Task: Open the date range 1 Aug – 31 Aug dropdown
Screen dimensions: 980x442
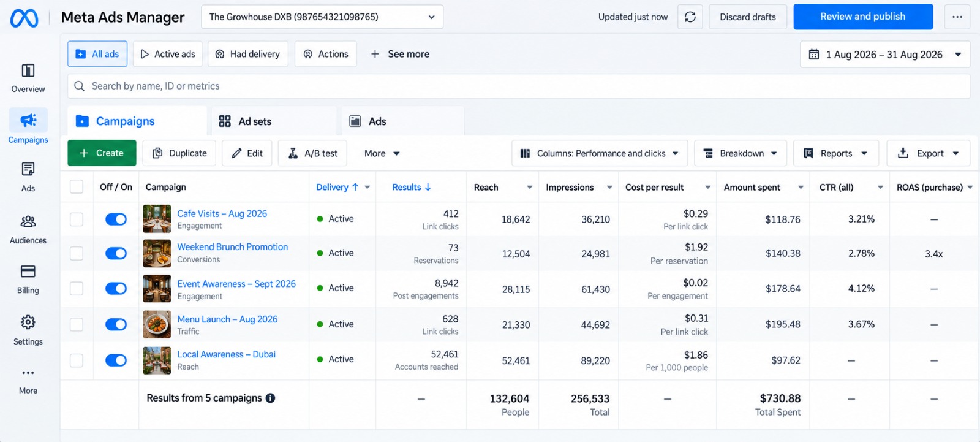Action: 885,55
